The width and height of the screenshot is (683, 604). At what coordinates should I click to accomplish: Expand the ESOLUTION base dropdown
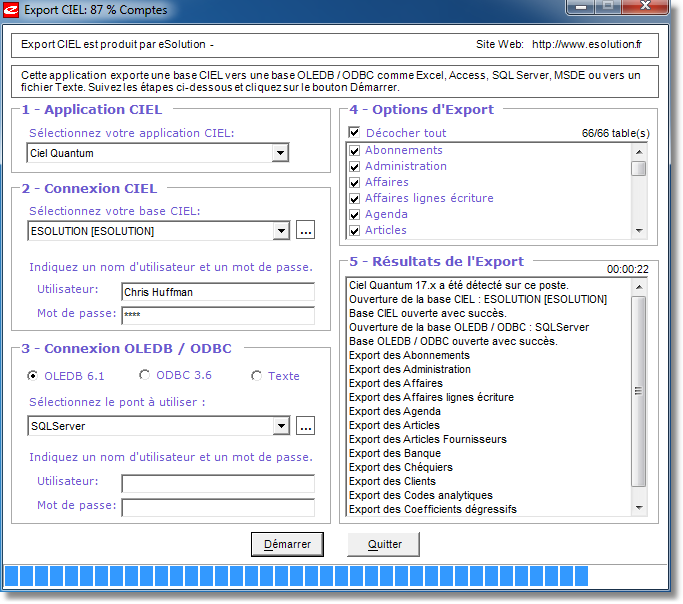[280, 231]
